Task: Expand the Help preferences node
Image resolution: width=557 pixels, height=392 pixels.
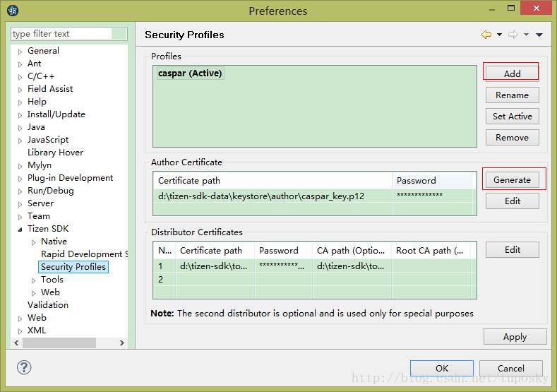Action: 20,102
